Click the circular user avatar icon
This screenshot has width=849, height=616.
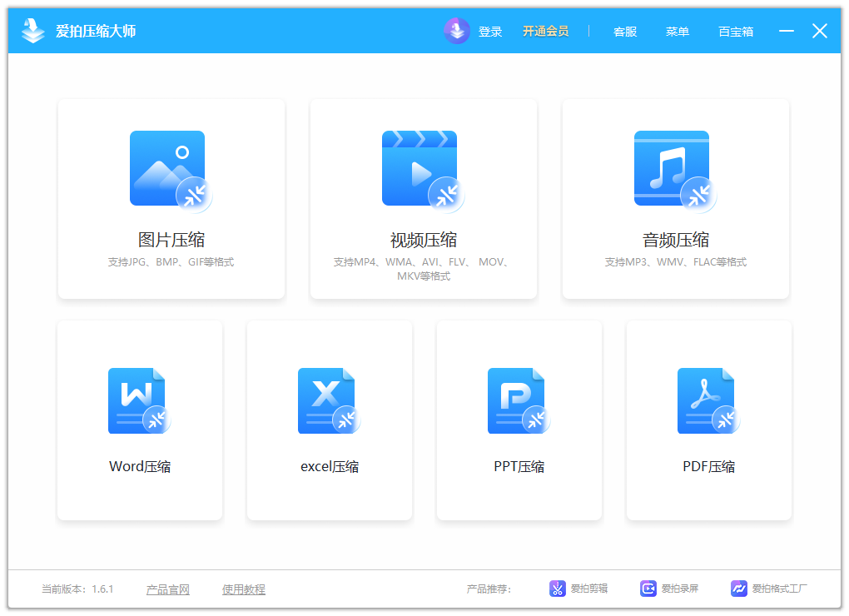(457, 31)
